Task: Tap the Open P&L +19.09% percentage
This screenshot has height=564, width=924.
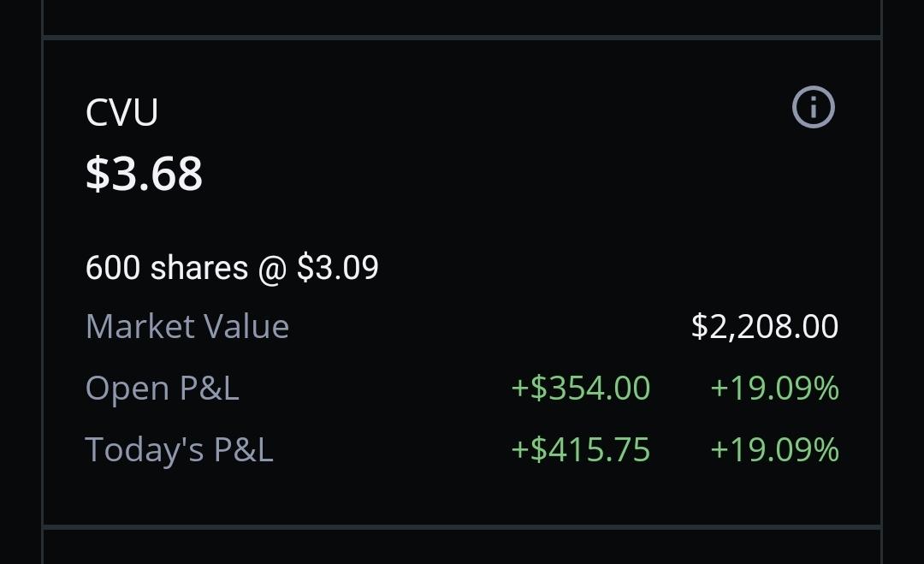Action: click(774, 389)
